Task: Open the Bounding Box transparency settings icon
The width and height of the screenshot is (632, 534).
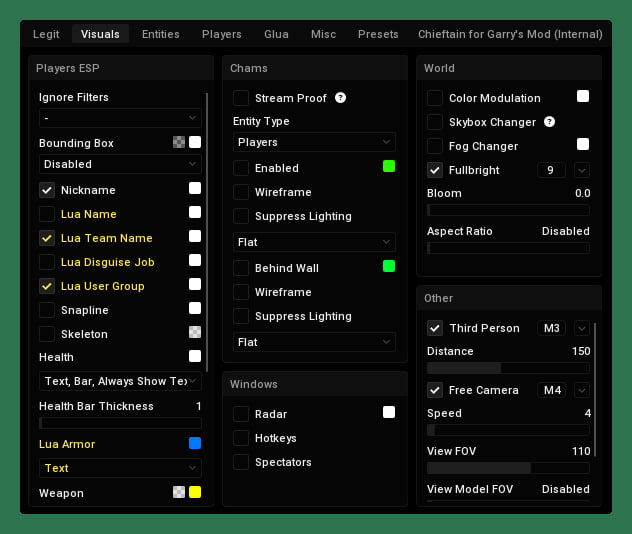Action: 178,143
